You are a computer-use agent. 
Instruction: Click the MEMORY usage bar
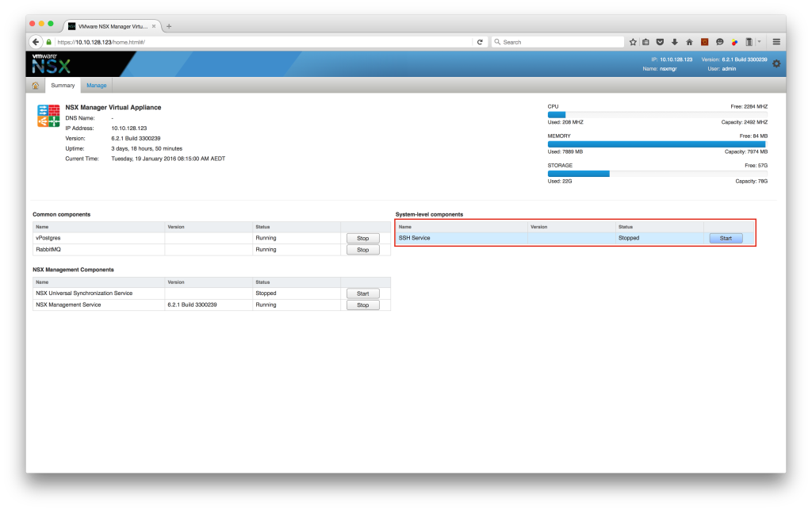657,144
